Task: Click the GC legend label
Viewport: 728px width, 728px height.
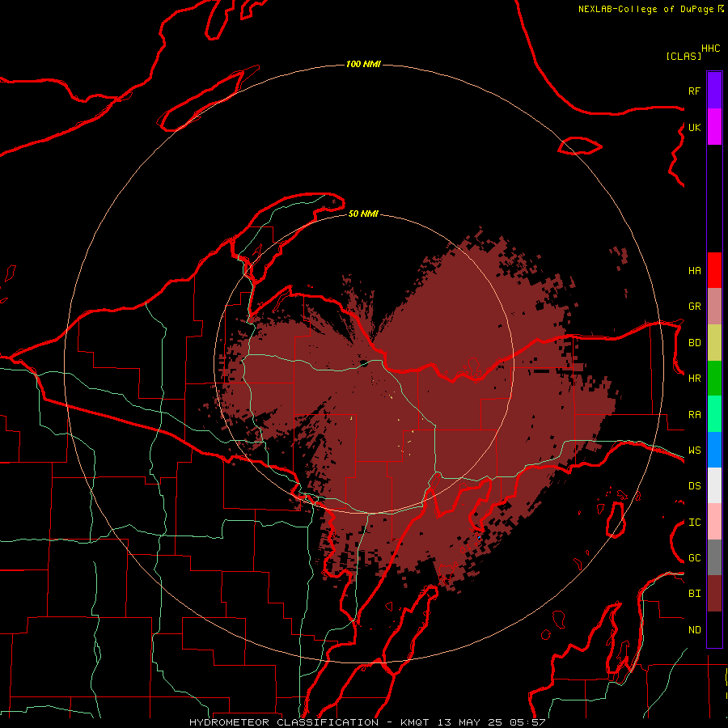Action: (x=694, y=557)
